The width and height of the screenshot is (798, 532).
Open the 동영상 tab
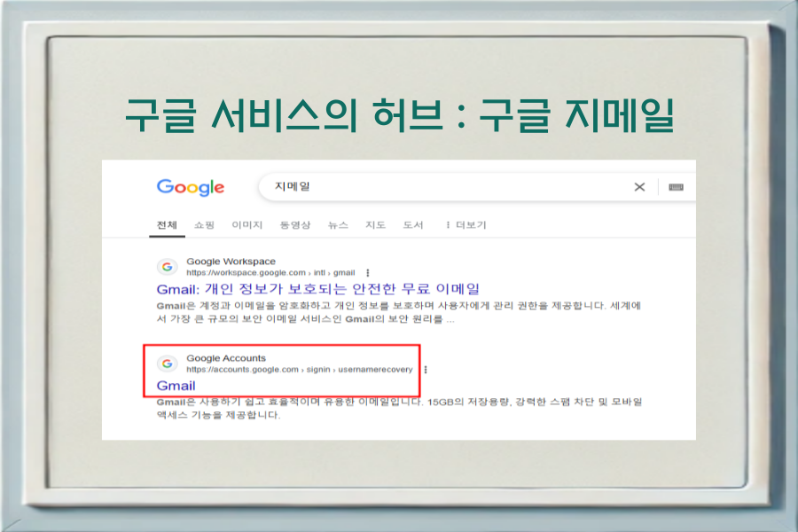click(295, 225)
